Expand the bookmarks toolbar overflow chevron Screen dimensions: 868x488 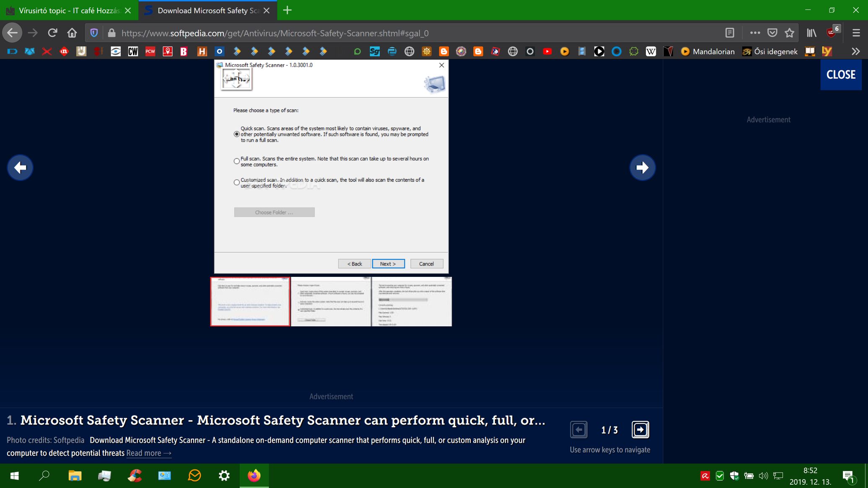click(855, 52)
